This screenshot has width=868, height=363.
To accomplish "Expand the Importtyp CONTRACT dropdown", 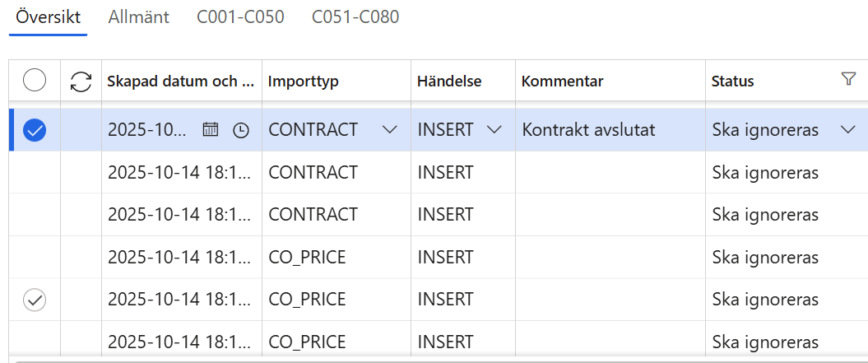I will (389, 130).
